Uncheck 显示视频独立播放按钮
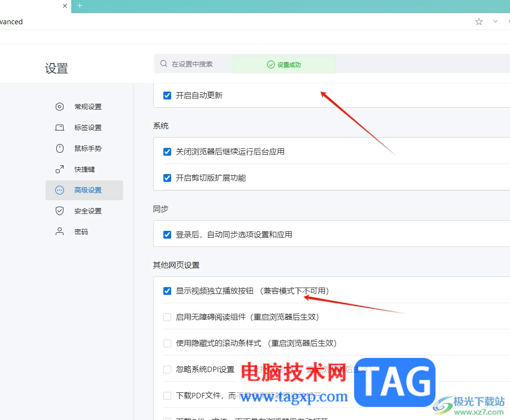The width and height of the screenshot is (510, 420). tap(167, 291)
